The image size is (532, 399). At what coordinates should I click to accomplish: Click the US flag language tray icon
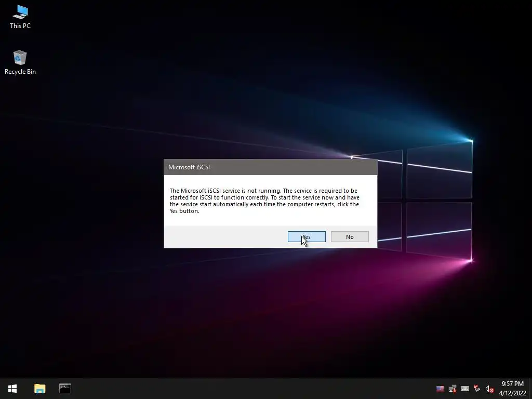point(440,389)
